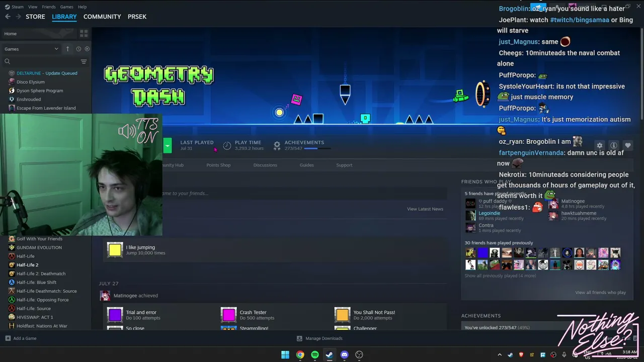
Task: Open the Friends menu
Action: tap(49, 7)
